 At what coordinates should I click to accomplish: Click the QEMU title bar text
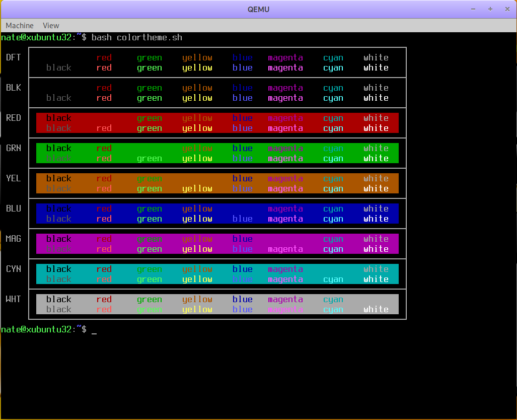pyautogui.click(x=258, y=10)
